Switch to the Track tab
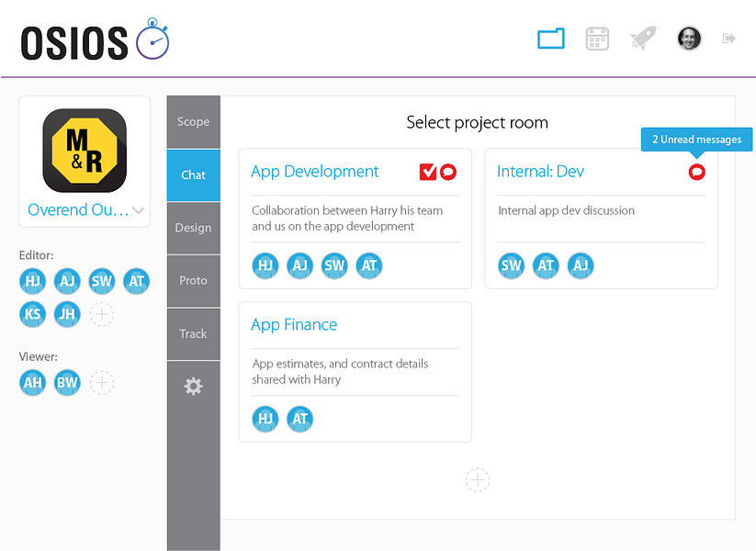The image size is (756, 551). pyautogui.click(x=193, y=333)
